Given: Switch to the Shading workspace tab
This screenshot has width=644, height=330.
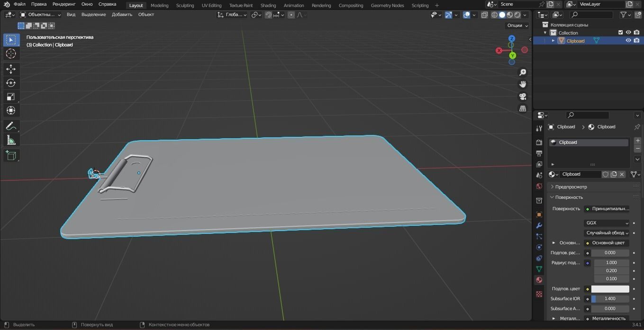Looking at the screenshot, I should 268,5.
